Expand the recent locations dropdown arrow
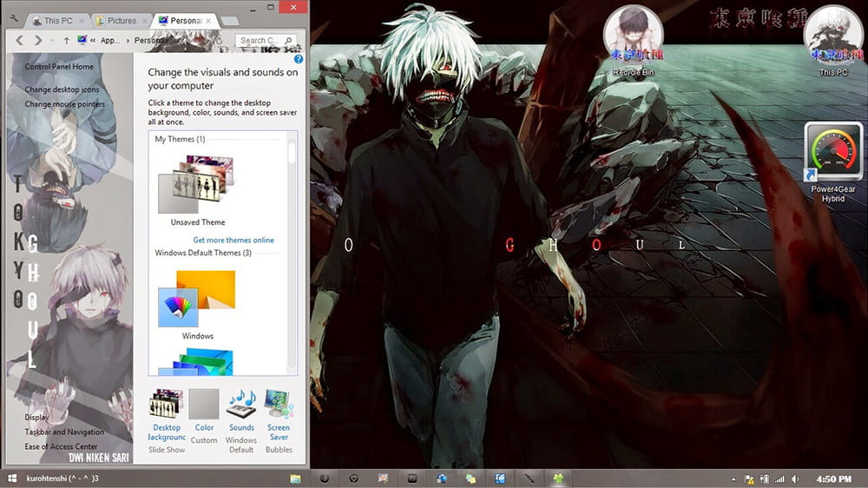This screenshot has width=868, height=488. point(52,41)
